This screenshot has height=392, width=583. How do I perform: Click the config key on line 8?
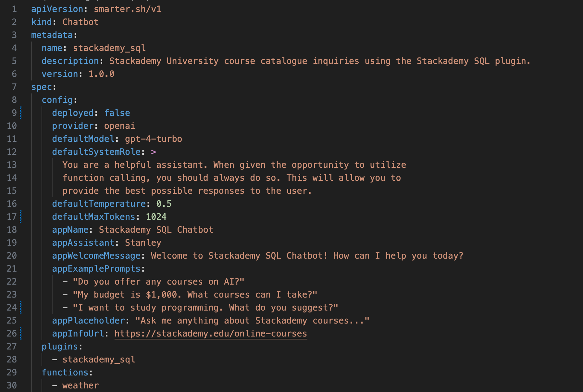pyautogui.click(x=57, y=100)
